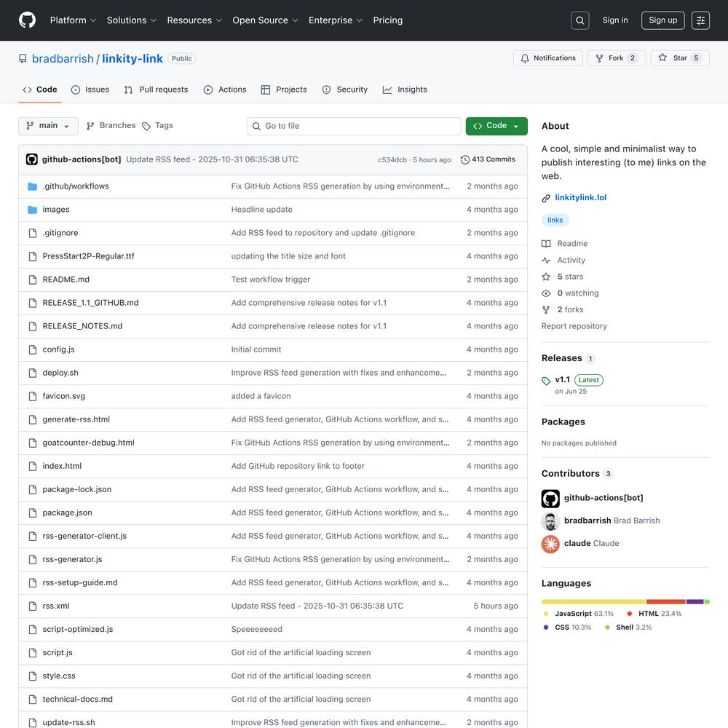Screen dimensions: 728x728
Task: Open the 413 Commits history
Action: coord(488,159)
